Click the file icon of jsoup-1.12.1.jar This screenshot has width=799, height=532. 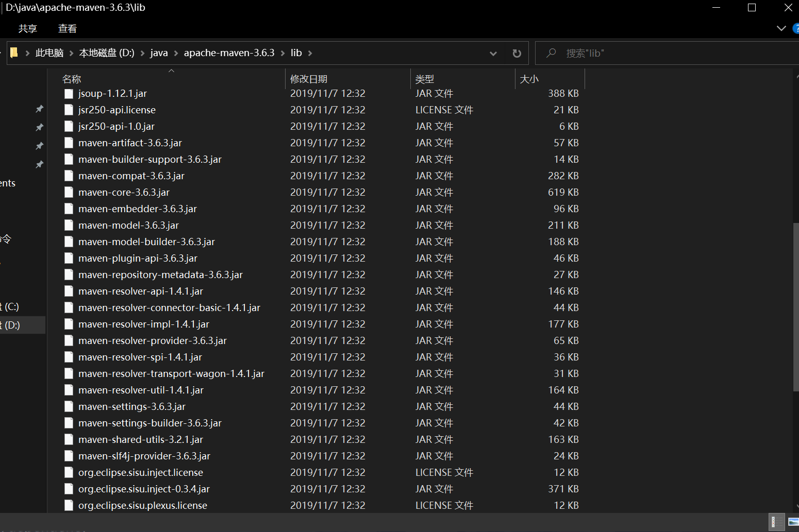[69, 94]
